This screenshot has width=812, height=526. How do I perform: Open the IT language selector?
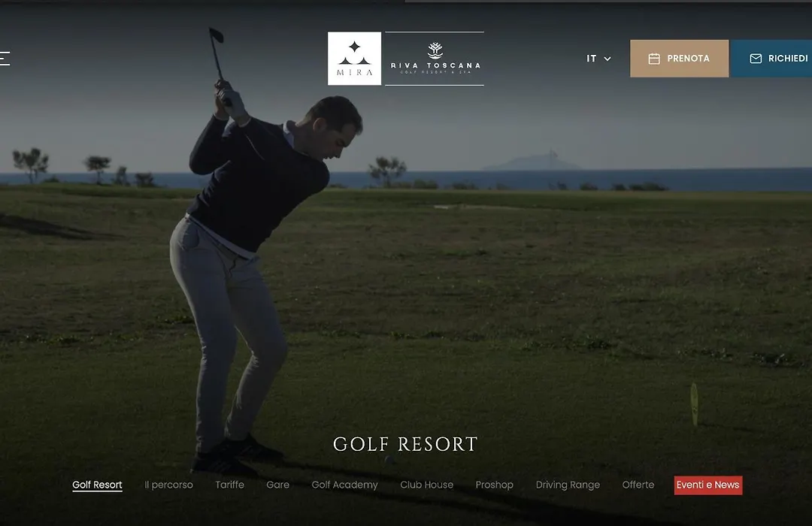point(598,59)
